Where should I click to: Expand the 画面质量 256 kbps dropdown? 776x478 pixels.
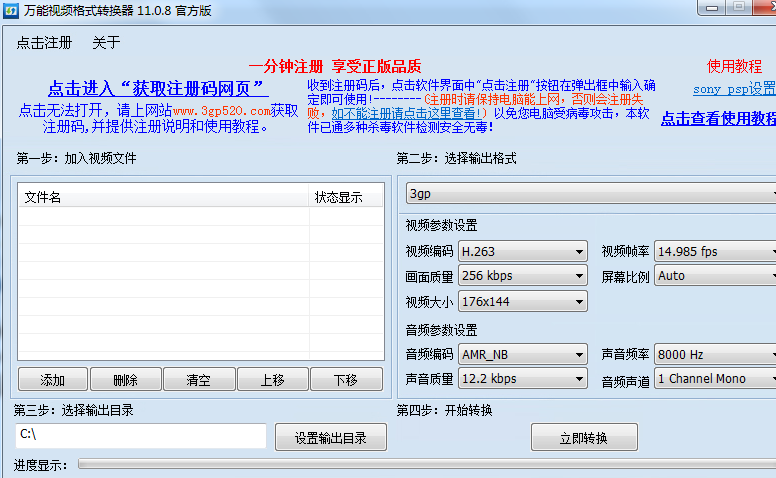[x=523, y=276]
